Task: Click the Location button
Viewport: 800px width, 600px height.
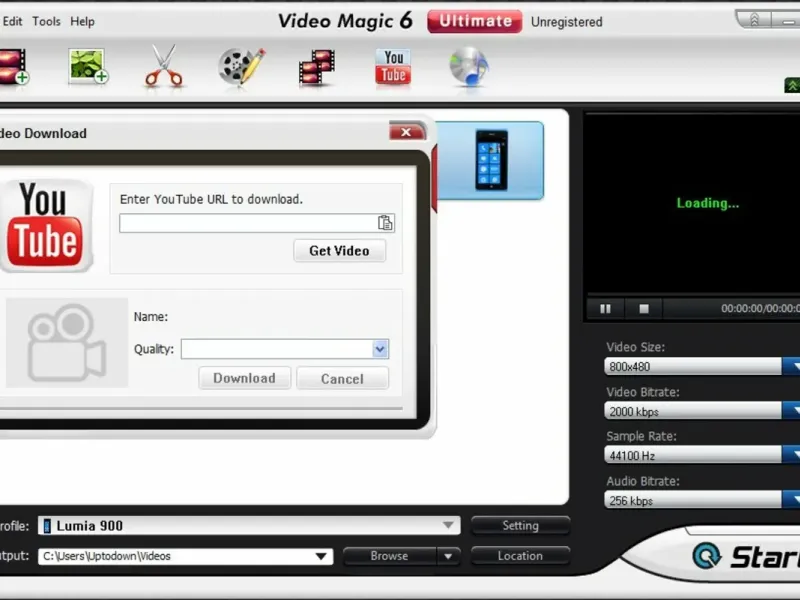Action: coord(520,556)
